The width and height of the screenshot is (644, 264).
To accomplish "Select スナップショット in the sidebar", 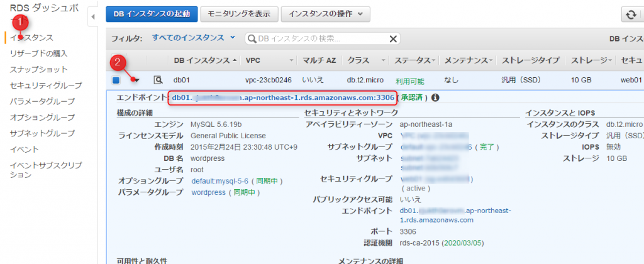I will (x=38, y=69).
